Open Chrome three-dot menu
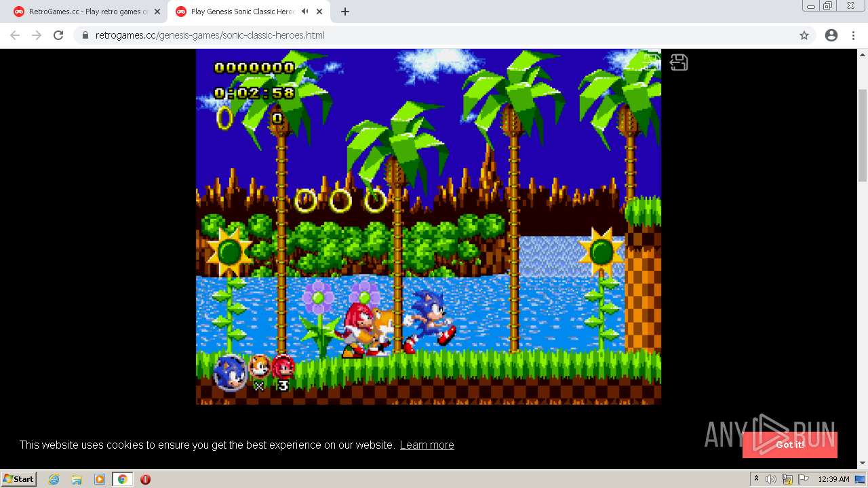This screenshot has width=868, height=488. pyautogui.click(x=853, y=35)
